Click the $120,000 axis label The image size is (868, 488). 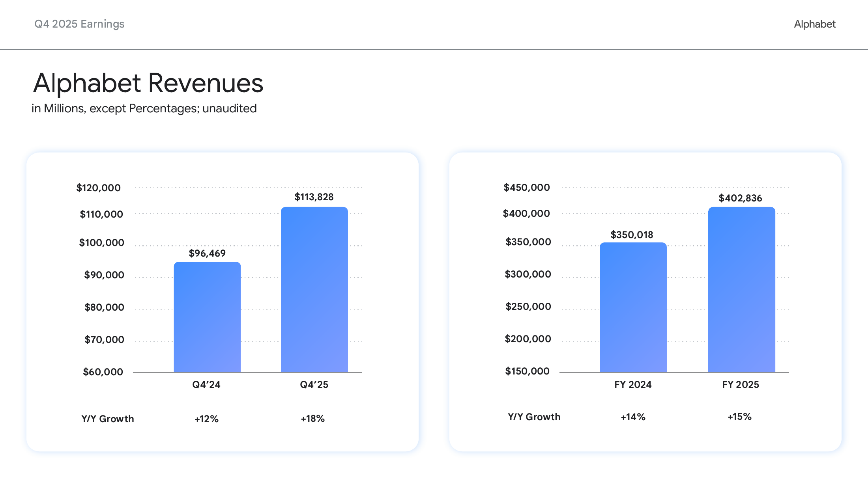[x=98, y=188]
